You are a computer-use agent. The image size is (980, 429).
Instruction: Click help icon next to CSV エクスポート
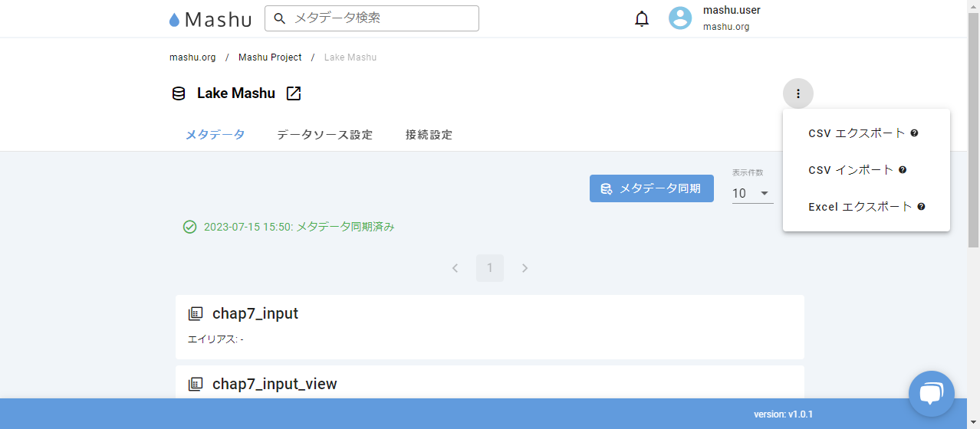pyautogui.click(x=914, y=133)
